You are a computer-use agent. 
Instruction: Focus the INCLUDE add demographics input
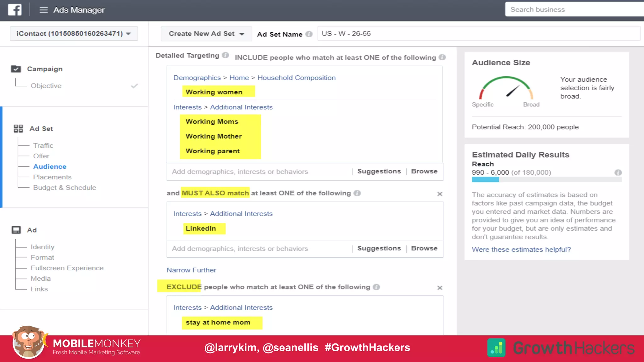(x=259, y=172)
